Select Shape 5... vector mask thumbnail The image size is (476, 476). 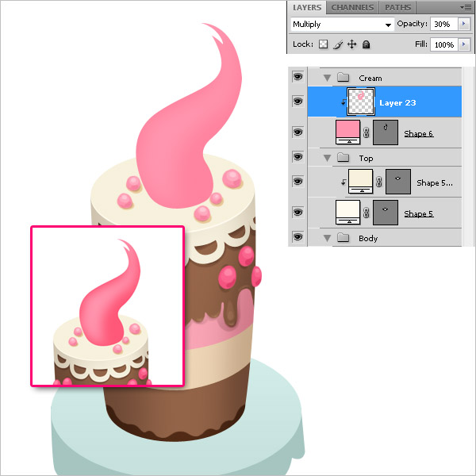click(x=398, y=182)
